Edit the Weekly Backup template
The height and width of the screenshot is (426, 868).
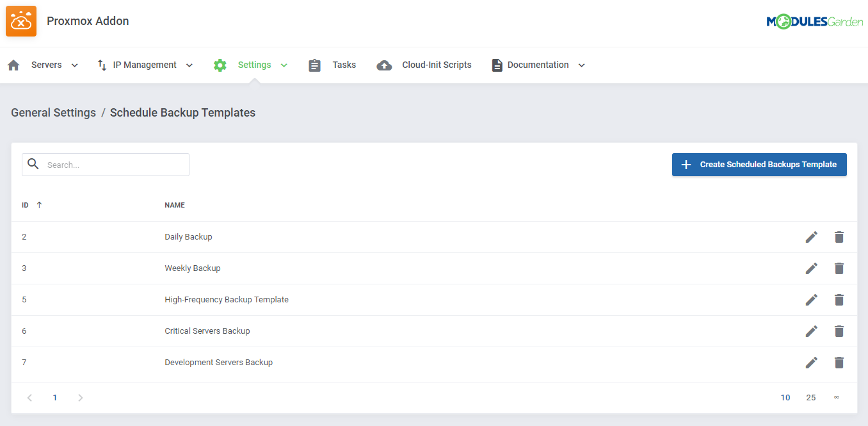pos(811,268)
